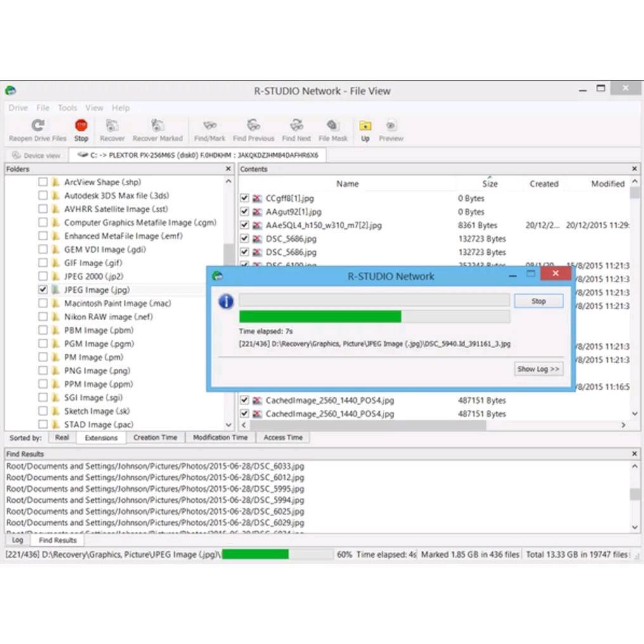Viewport: 644px width, 644px height.
Task: Switch to the Device view tab
Action: click(37, 155)
